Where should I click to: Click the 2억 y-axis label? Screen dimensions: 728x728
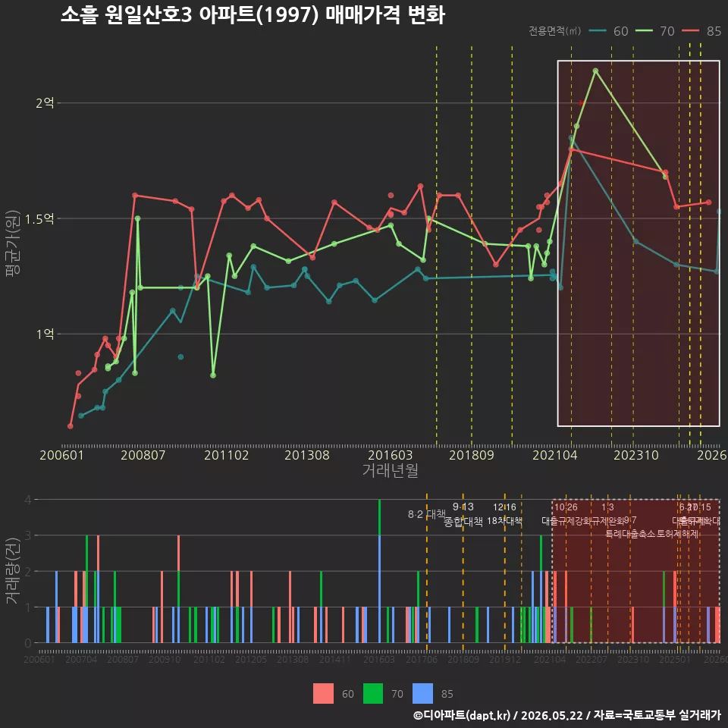45,102
